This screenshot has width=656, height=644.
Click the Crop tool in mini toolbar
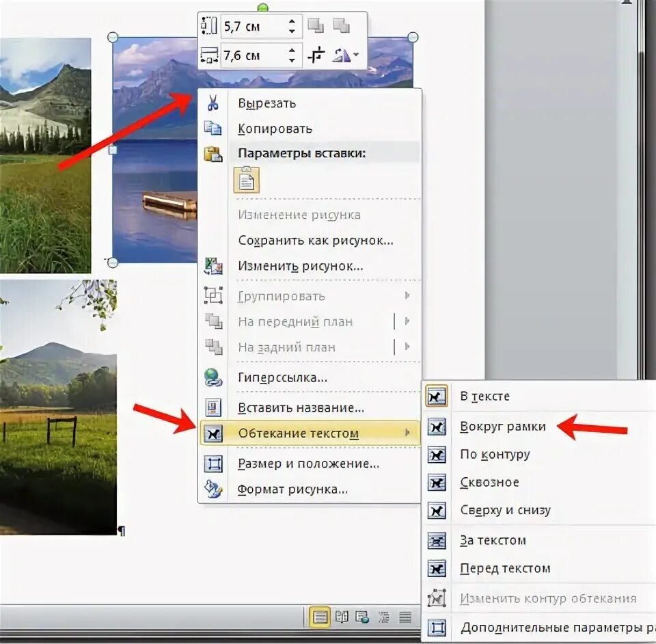[x=316, y=55]
